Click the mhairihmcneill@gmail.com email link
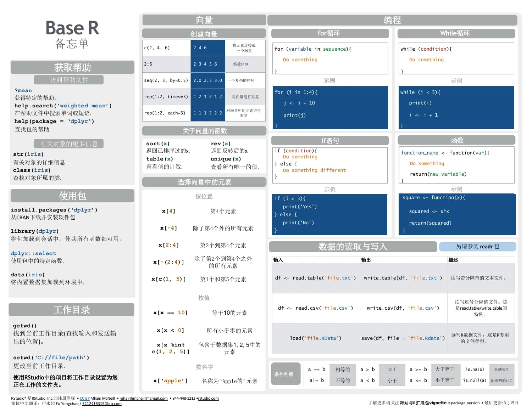 (143, 398)
